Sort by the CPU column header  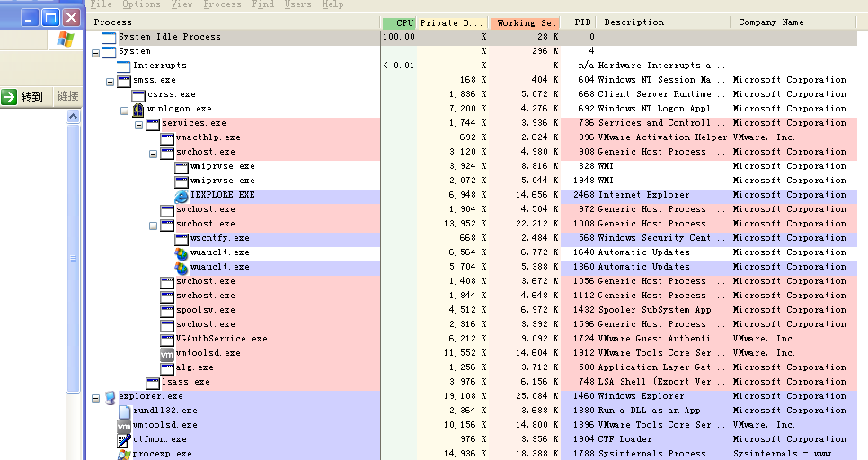(398, 23)
